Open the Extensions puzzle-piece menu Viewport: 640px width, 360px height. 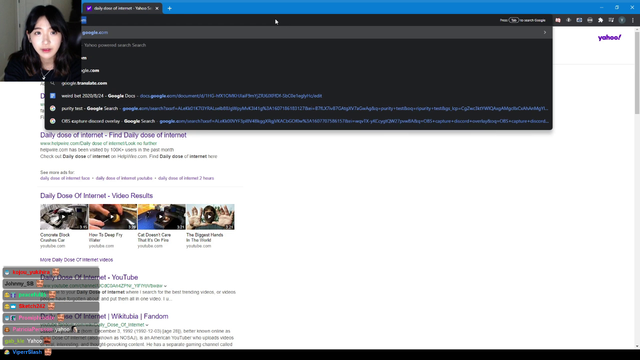tap(600, 20)
